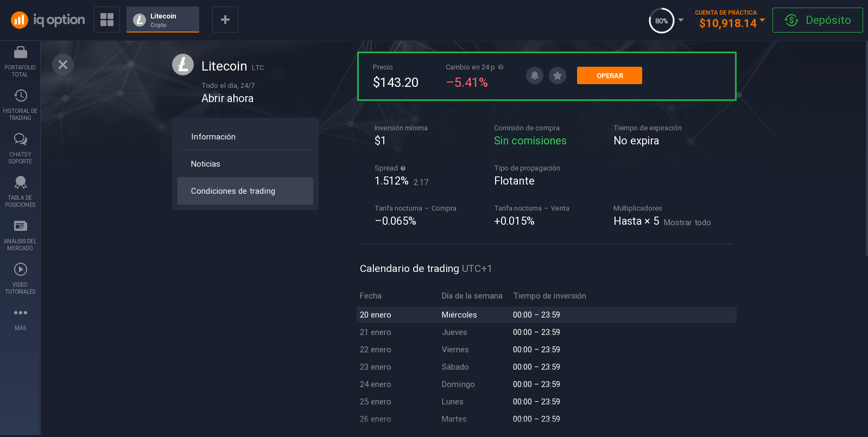Click Mostrar todo multipliers link
The image size is (868, 437).
[x=687, y=223]
